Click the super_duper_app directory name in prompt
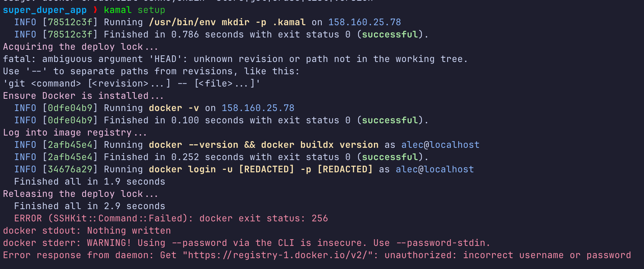644x269 pixels. [x=45, y=10]
